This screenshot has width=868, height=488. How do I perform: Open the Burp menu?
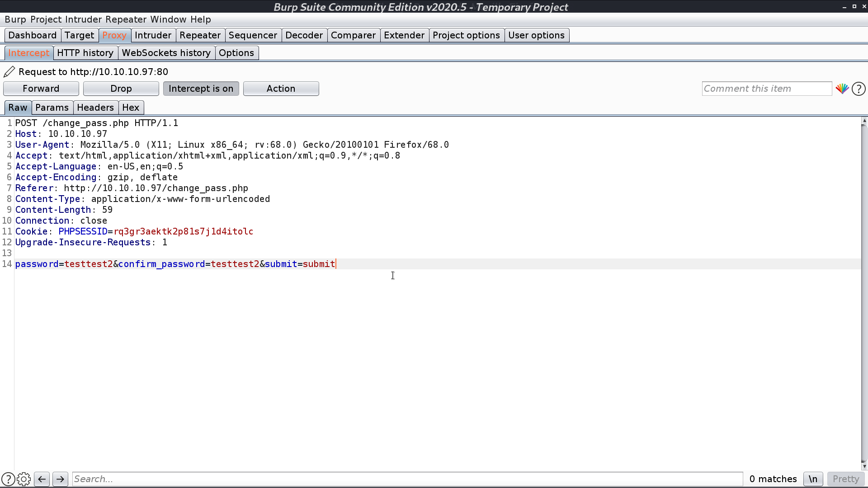pyautogui.click(x=15, y=19)
